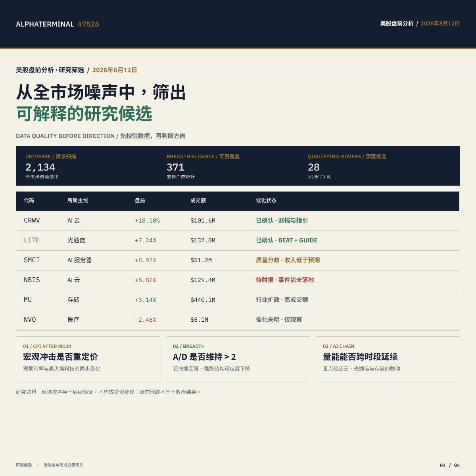Click the +3.14% premarket value
This screenshot has height=476, width=476.
point(146,300)
